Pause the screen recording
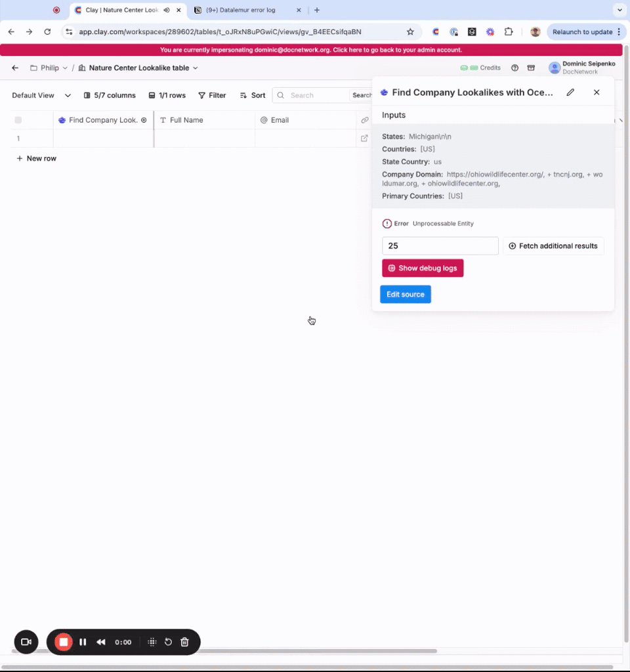 (83, 642)
